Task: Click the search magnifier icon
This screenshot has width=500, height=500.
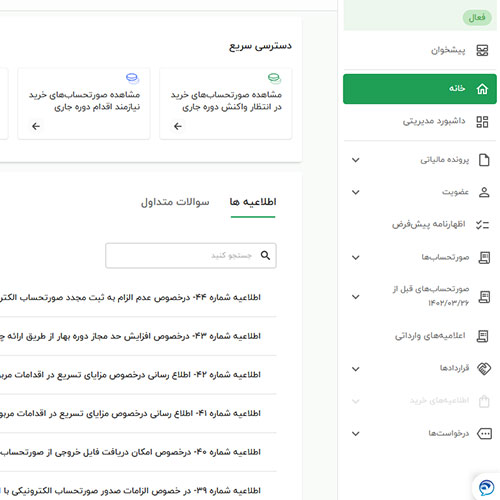Action: click(265, 255)
